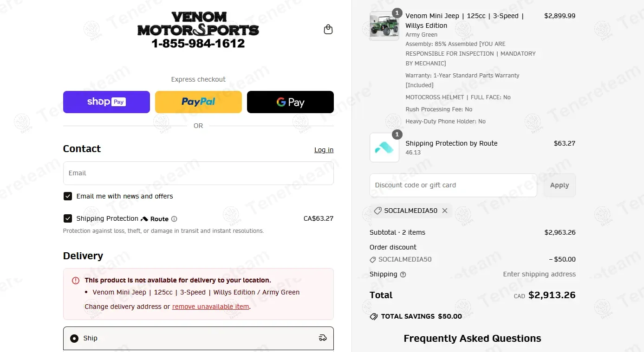Click the delivery truck icon on Ship
Screen dimensions: 644x352
(323, 338)
